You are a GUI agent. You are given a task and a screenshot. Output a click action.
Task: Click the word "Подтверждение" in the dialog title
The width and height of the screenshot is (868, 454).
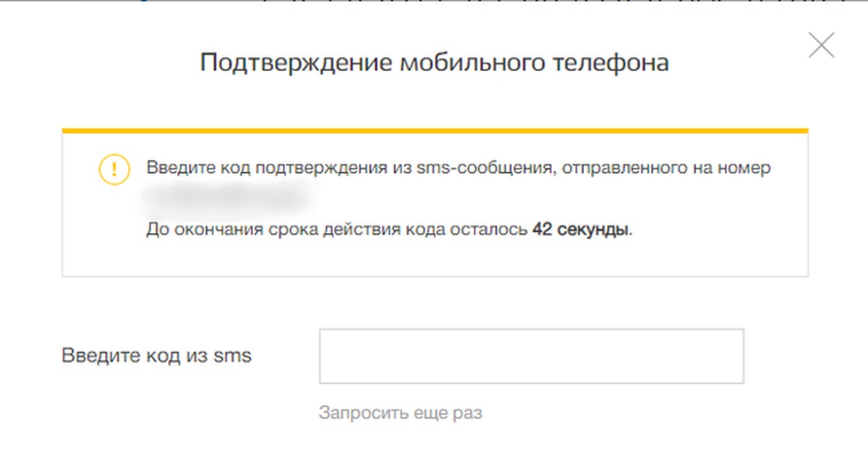[x=297, y=63]
